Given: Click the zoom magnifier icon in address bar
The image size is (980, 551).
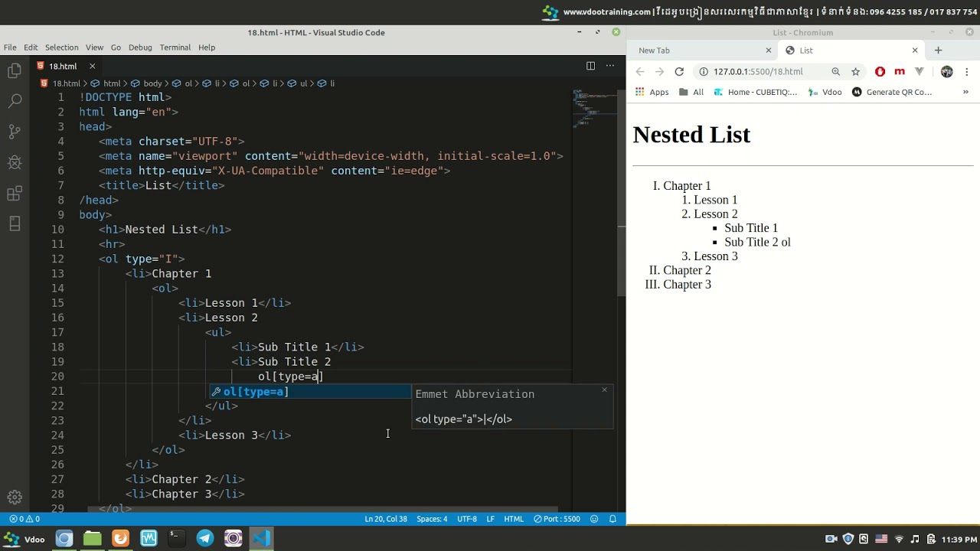Looking at the screenshot, I should [x=836, y=71].
